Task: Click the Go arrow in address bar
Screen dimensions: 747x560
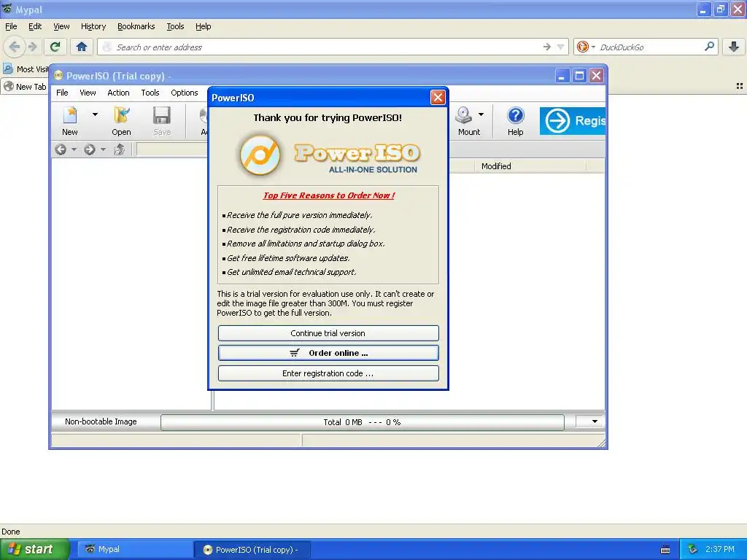Action: point(547,47)
